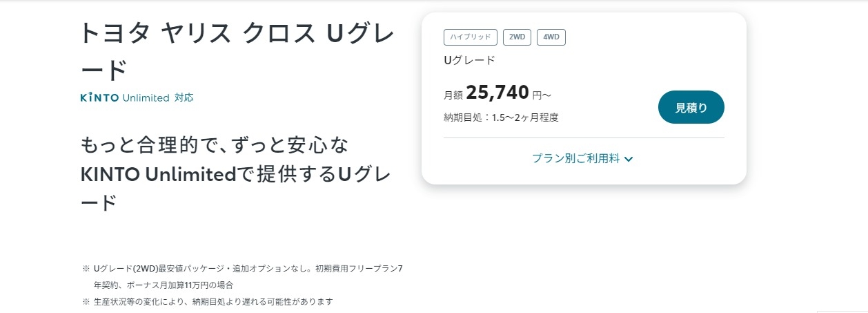Click the divider line inside the price card
The image size is (868, 313).
click(584, 137)
